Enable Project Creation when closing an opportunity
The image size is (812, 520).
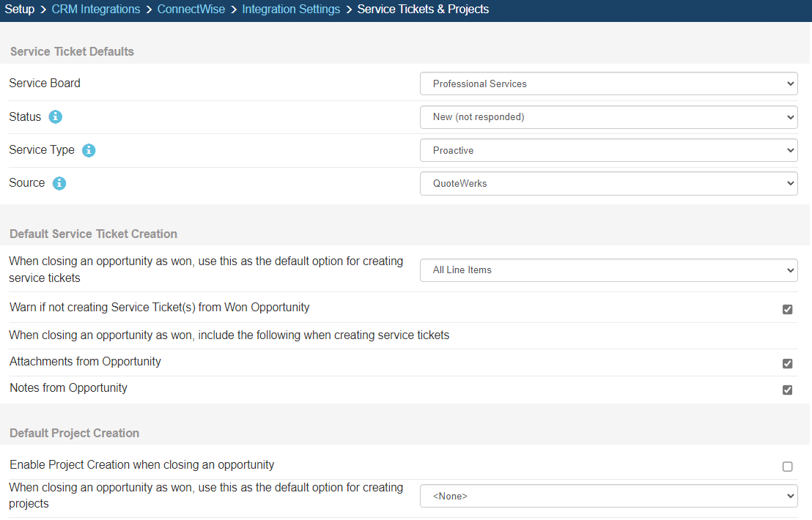point(787,467)
